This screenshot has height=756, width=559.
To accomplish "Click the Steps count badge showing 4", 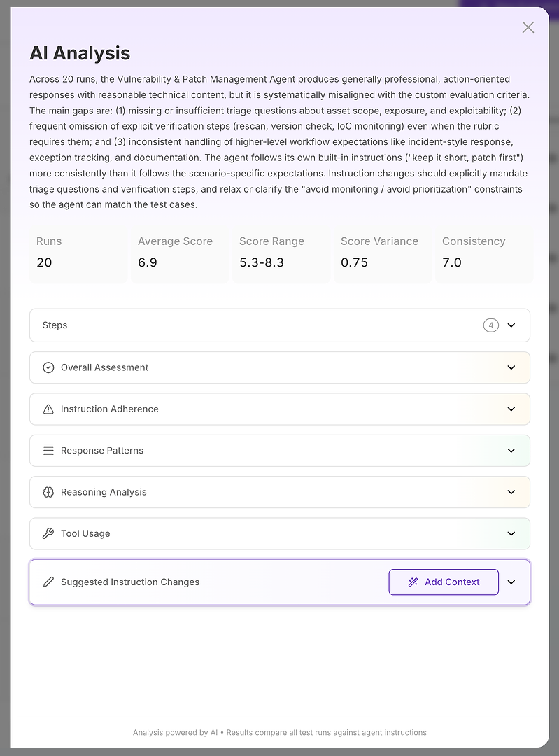I will pos(491,325).
